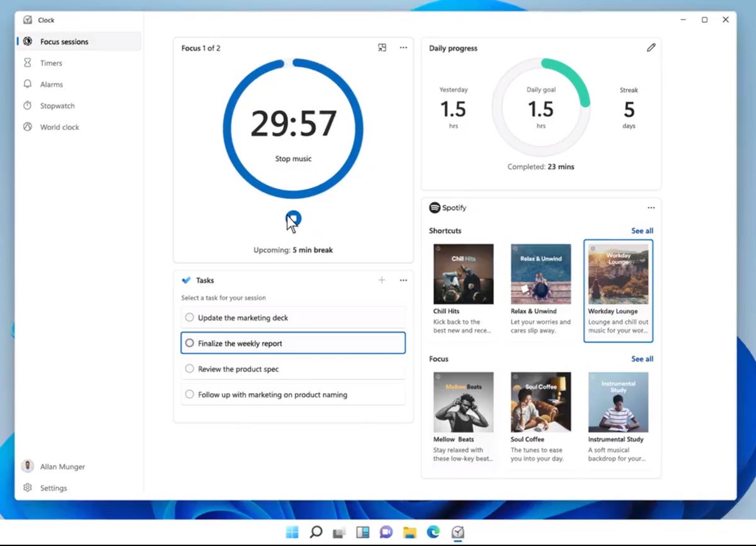Switch to the Timers tab

tap(51, 63)
